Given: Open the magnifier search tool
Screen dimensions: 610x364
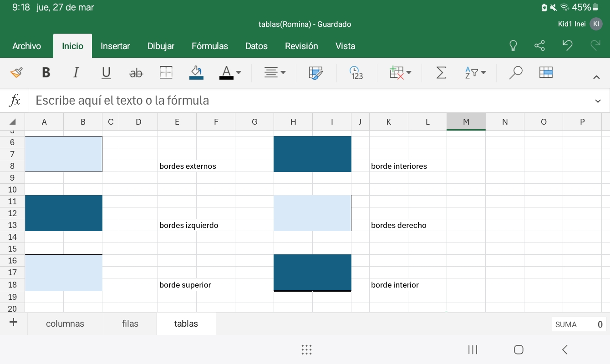Looking at the screenshot, I should [515, 73].
